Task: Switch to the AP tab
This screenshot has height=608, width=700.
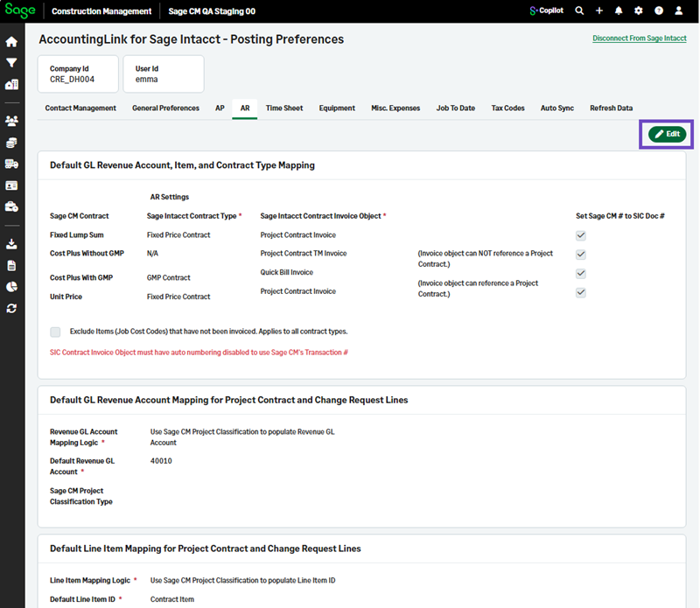Action: coord(220,108)
